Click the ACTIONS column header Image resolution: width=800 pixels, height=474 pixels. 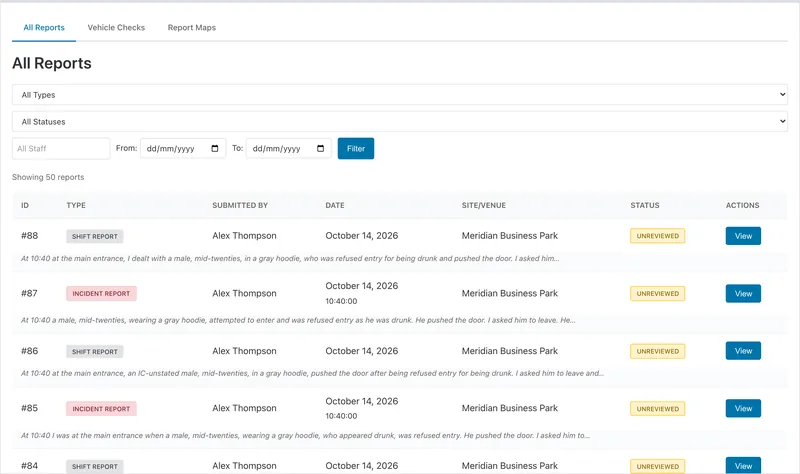coord(743,205)
